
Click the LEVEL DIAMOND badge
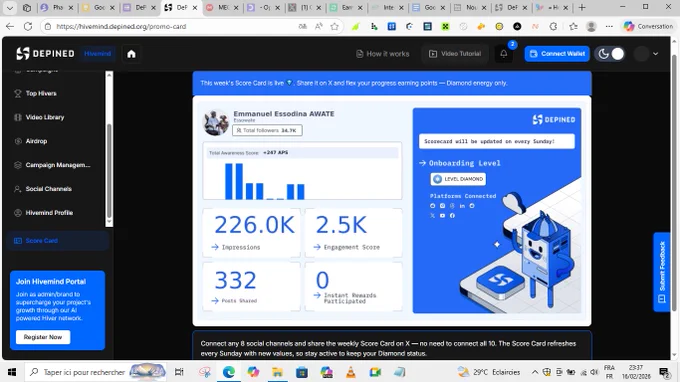(x=458, y=179)
